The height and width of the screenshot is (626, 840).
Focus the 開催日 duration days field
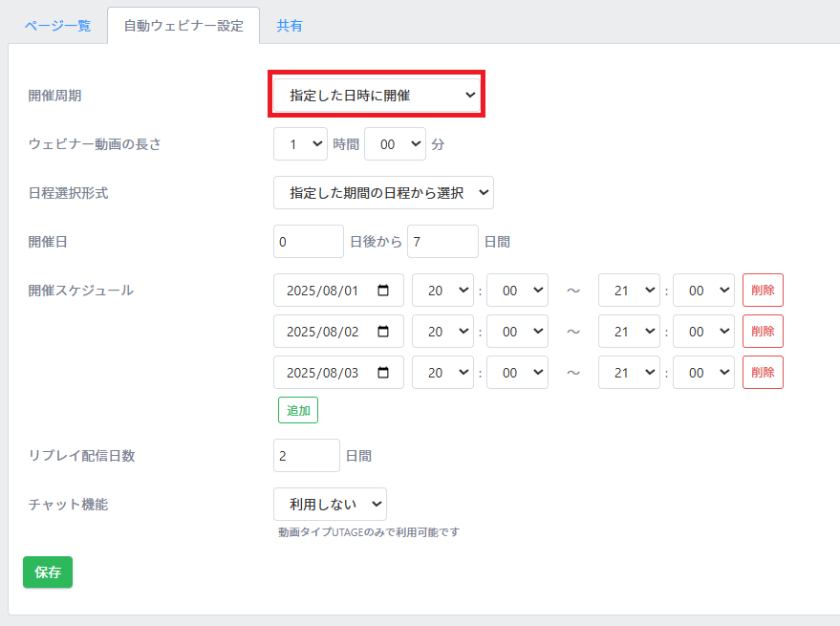click(x=442, y=241)
